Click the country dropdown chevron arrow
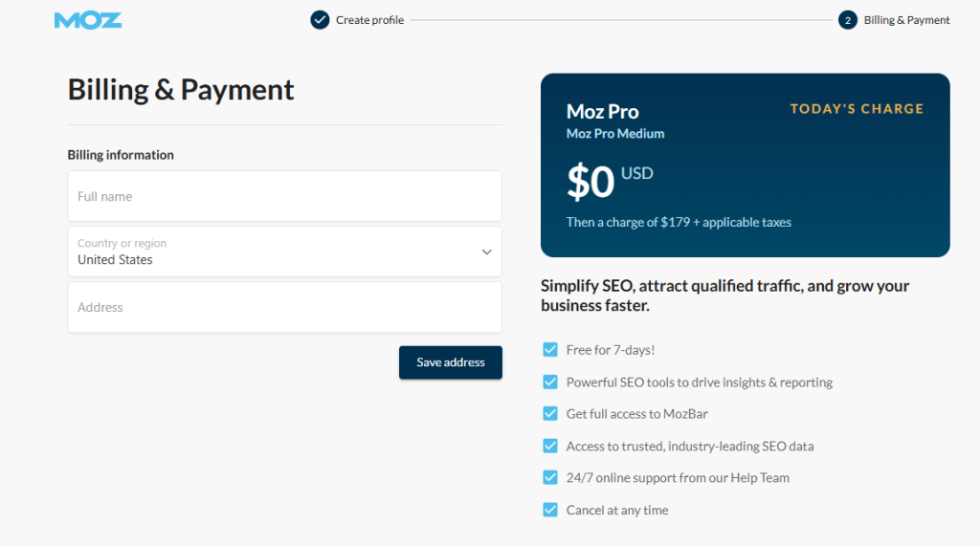The width and height of the screenshot is (980, 547). click(487, 252)
